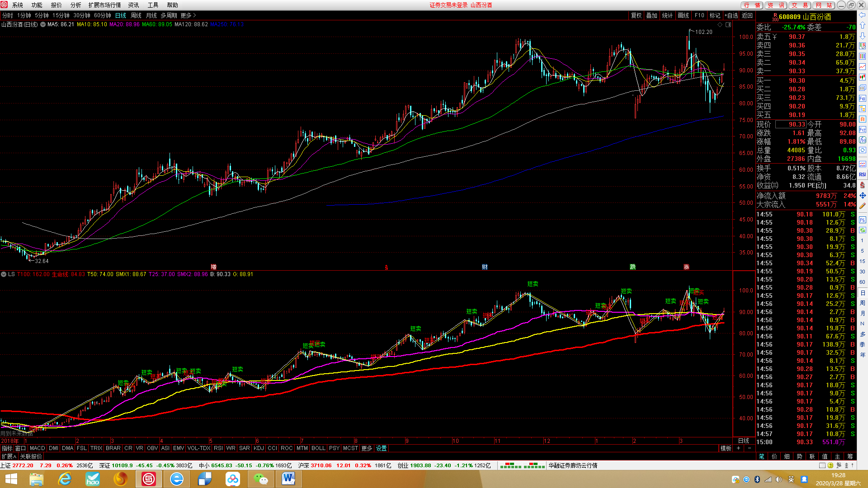Click the − zoom out chart button

point(749,448)
